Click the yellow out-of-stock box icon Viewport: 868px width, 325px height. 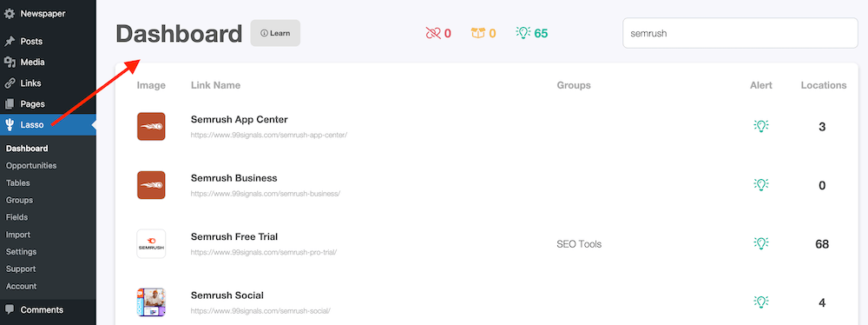[477, 33]
